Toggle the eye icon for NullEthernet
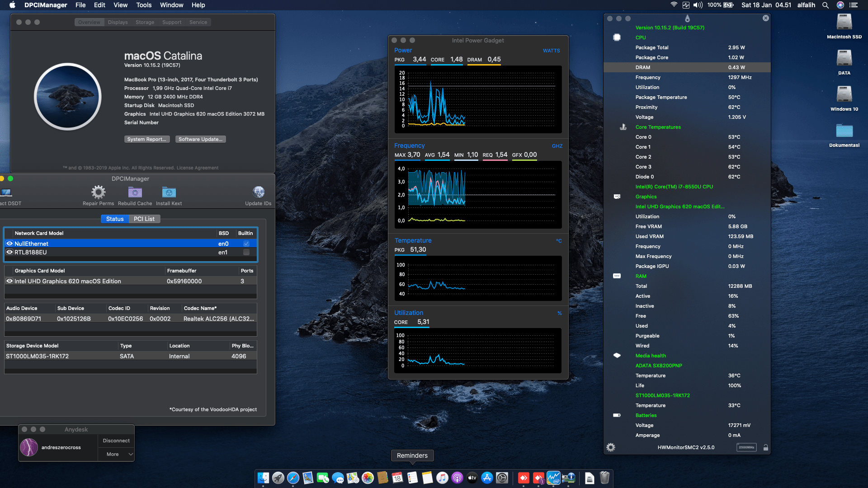This screenshot has height=488, width=868. click(x=9, y=244)
